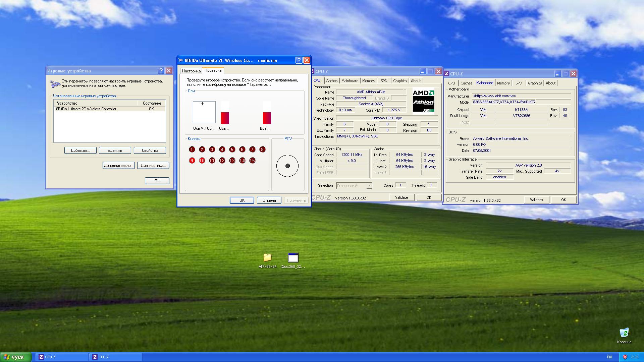644x362 pixels.
Task: Open the Windows Start menu (пуск) button
Action: 16,357
